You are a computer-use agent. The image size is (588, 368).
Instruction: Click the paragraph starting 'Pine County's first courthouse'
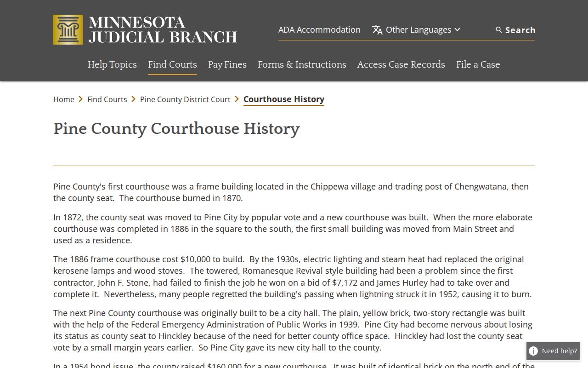(294, 192)
